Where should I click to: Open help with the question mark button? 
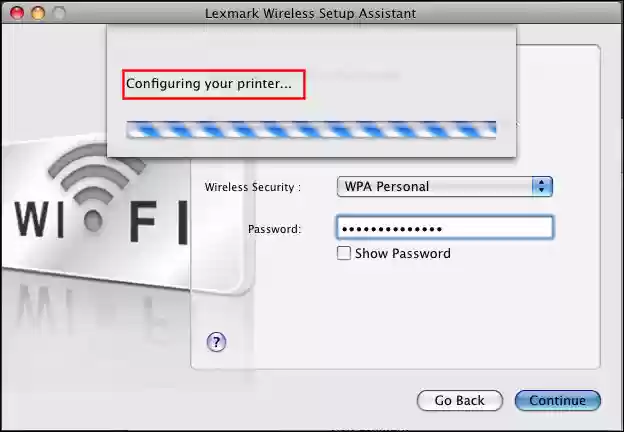coord(216,342)
